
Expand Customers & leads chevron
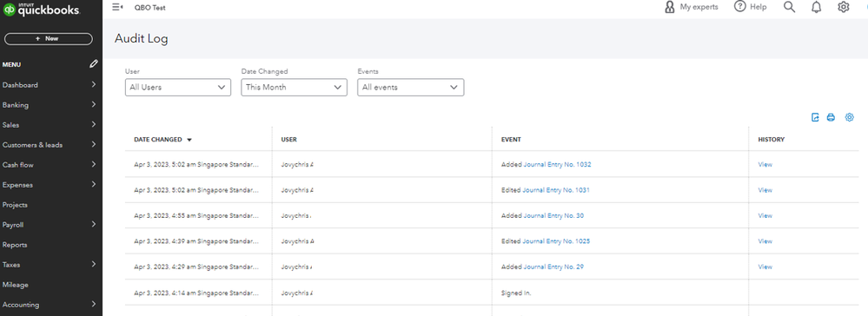point(94,144)
